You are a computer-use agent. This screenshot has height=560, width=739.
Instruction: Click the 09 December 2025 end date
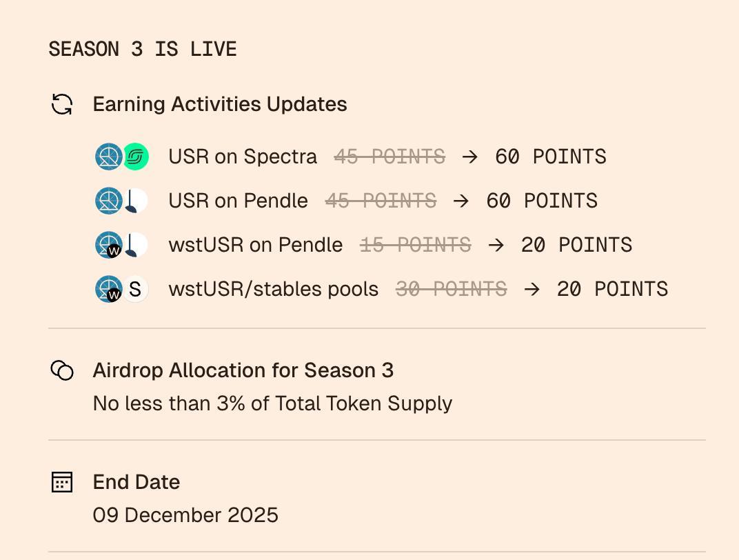click(x=185, y=514)
